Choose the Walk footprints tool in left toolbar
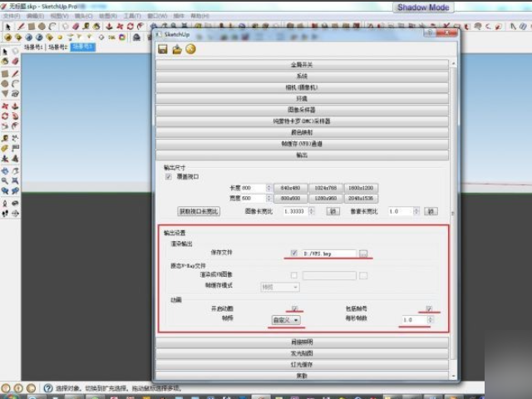 [5, 214]
